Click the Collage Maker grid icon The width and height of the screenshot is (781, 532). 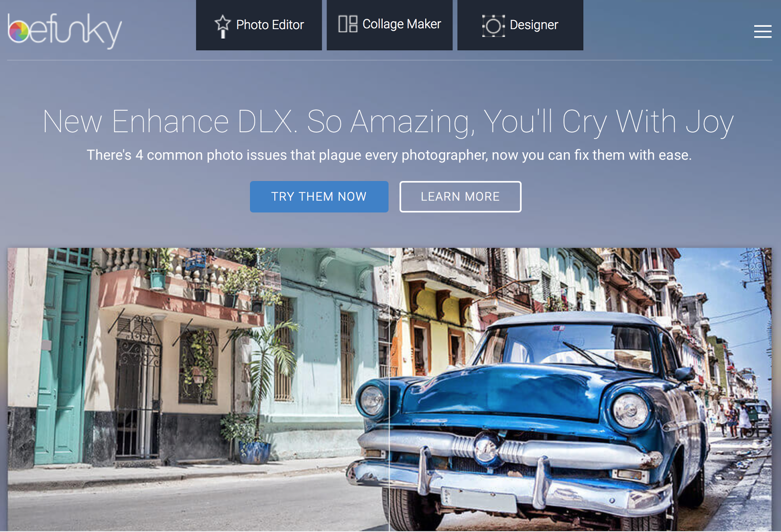tap(348, 24)
